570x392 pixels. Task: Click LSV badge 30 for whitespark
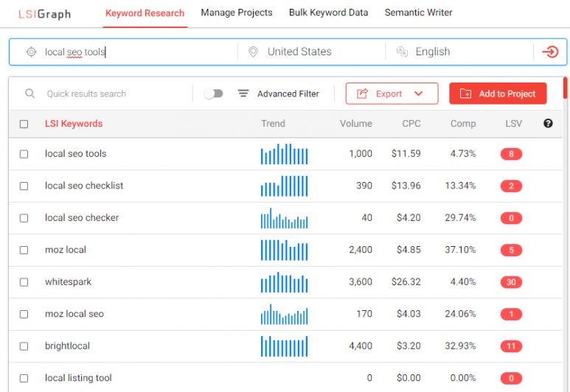pyautogui.click(x=511, y=282)
